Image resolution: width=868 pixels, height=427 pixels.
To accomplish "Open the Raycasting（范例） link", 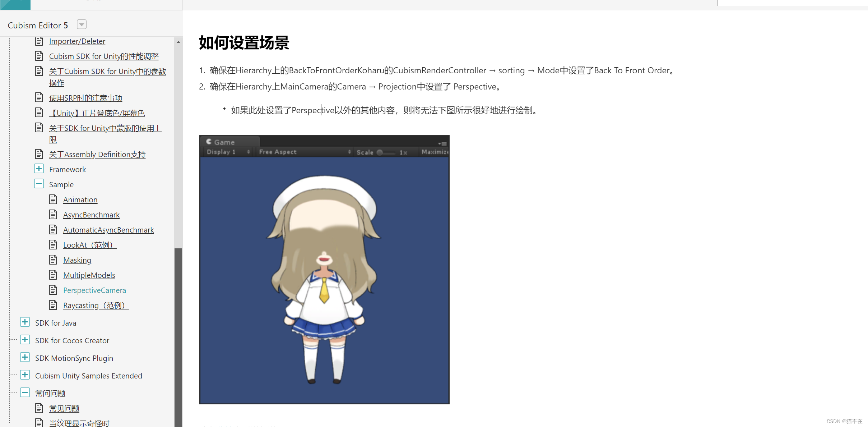I will (96, 306).
